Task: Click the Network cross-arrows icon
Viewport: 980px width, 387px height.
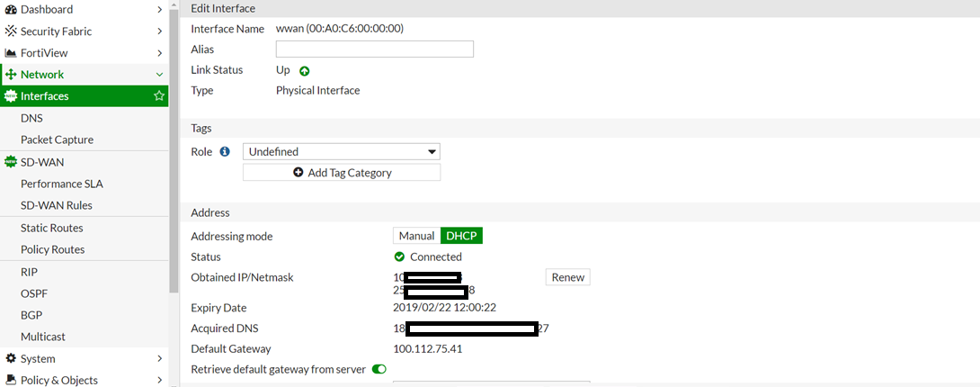Action: (12, 75)
